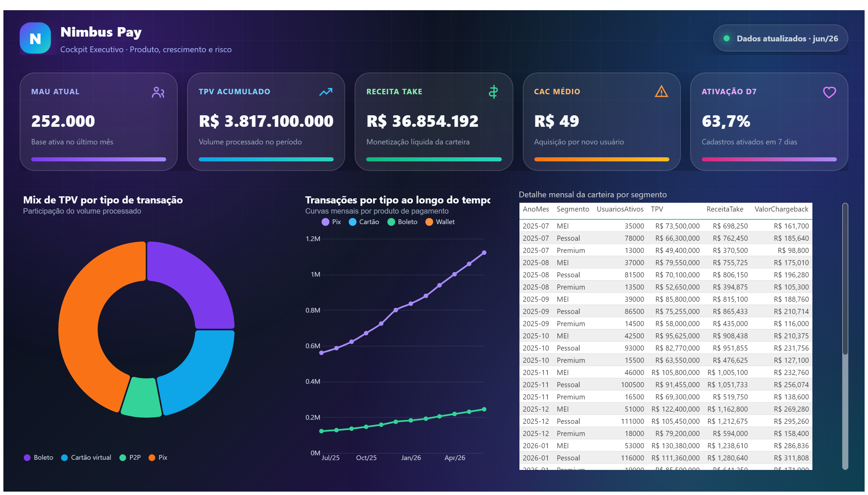Click the trending arrow icon on TPV Acumulado card
Screen dimensions: 868x495
[x=326, y=92]
